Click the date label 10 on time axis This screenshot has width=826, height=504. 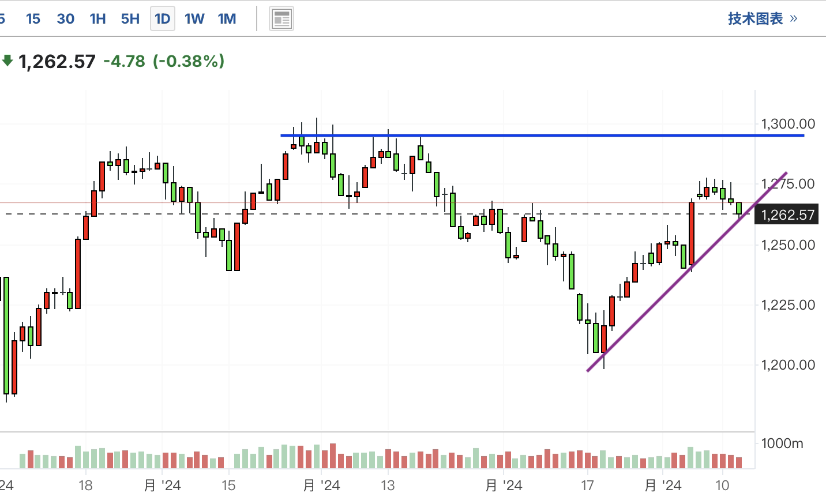click(x=722, y=486)
